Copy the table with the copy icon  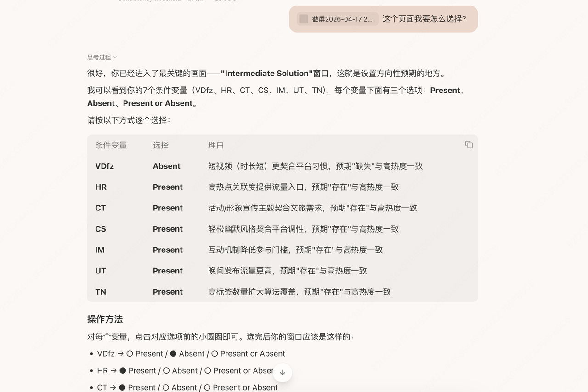point(469,144)
